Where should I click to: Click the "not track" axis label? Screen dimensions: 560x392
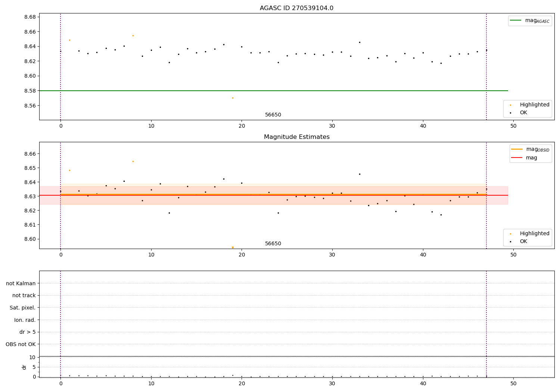click(x=24, y=296)
